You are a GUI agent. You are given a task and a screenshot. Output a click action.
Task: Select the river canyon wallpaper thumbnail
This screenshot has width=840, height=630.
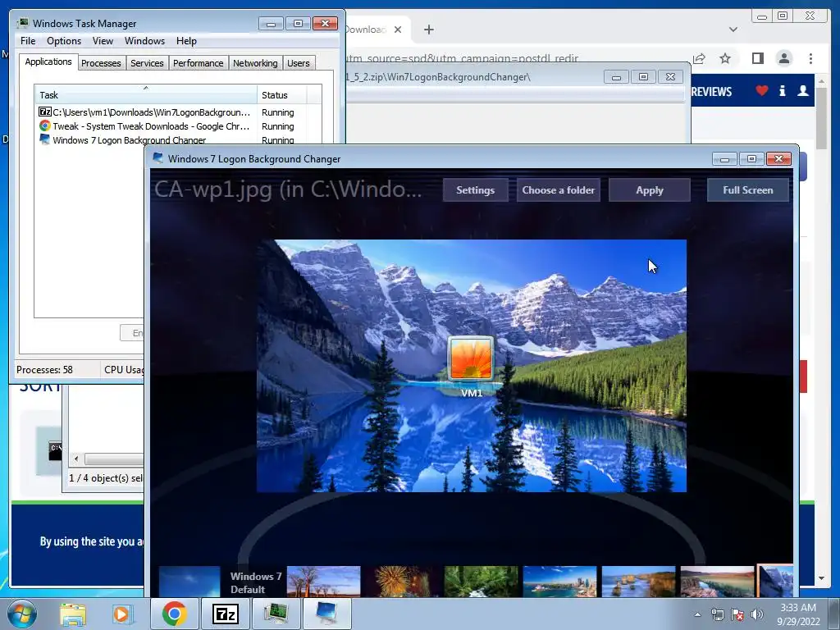pos(717,582)
